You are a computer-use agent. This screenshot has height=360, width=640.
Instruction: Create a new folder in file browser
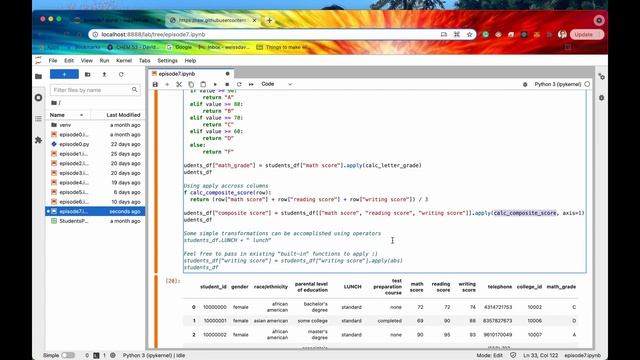[87, 74]
